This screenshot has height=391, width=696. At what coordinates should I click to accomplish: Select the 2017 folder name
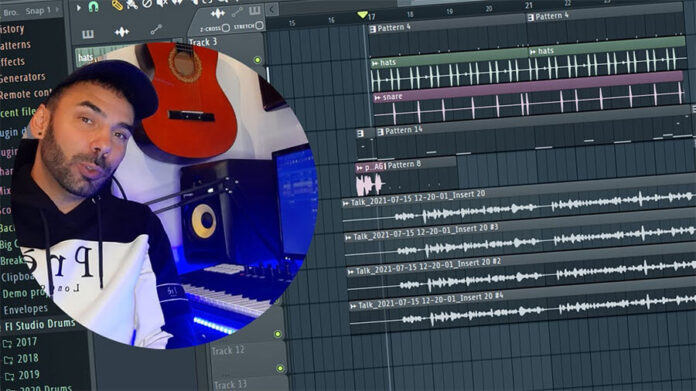(27, 342)
